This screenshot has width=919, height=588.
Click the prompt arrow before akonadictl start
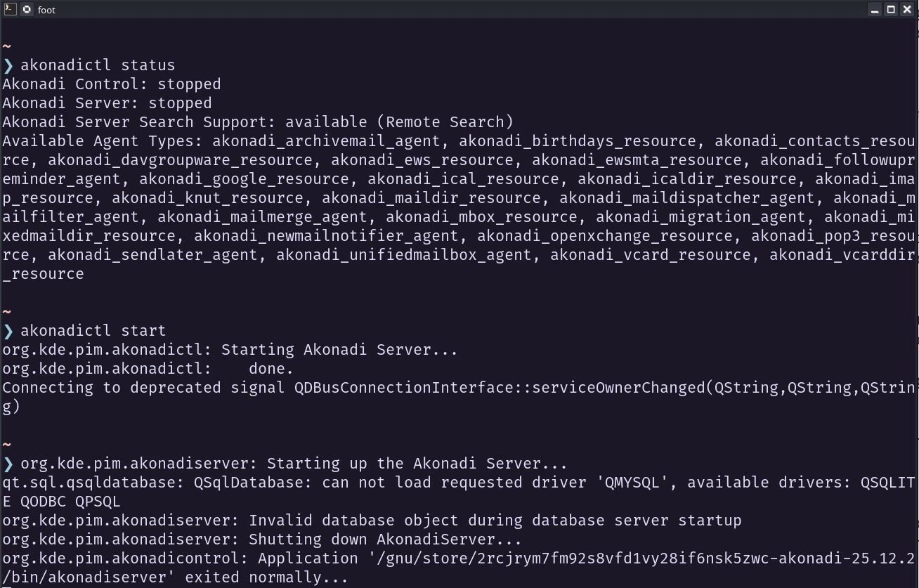point(8,331)
